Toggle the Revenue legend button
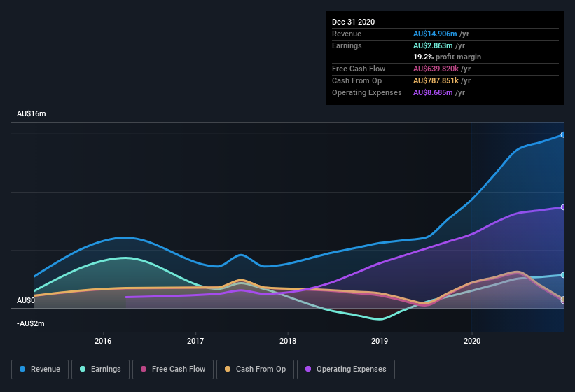Screen dimensions: 575x392 [40, 370]
